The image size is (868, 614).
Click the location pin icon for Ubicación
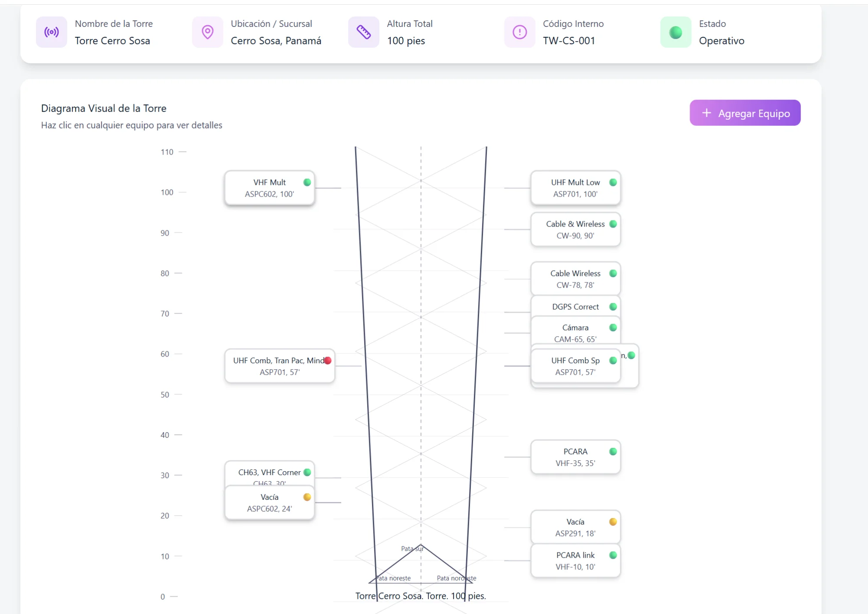tap(207, 32)
